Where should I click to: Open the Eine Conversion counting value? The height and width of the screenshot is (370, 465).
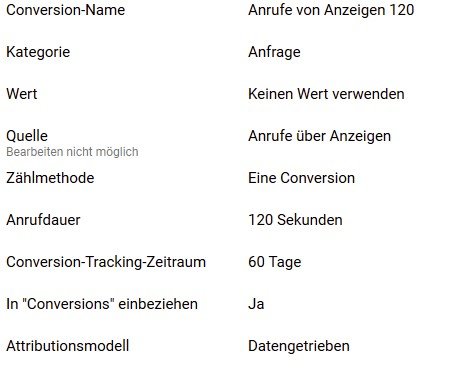[301, 178]
